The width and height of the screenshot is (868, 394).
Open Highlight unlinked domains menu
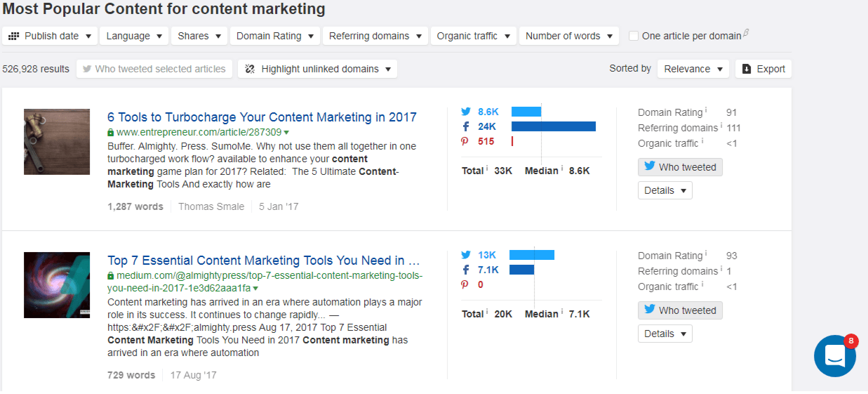[318, 69]
